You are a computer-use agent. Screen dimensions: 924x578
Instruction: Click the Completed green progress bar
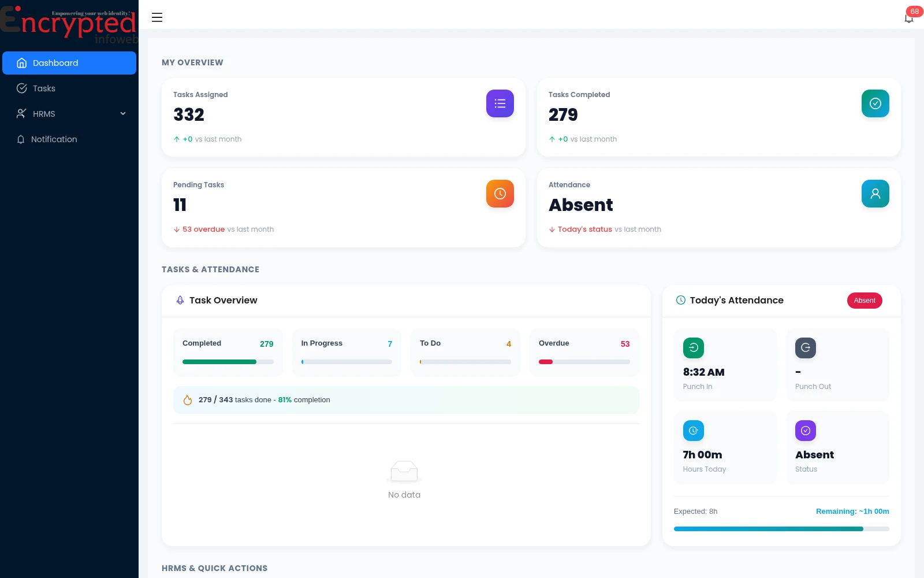tap(228, 362)
